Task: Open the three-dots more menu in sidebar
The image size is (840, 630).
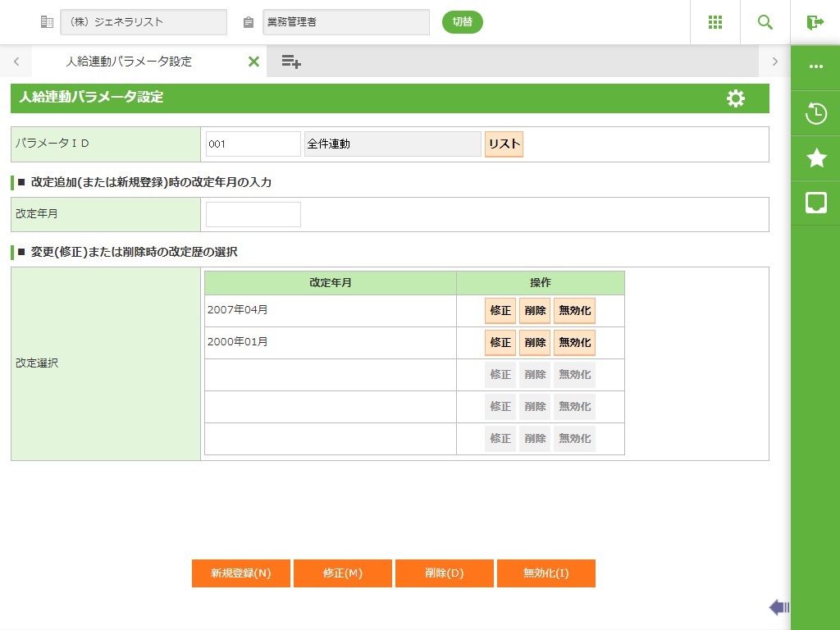Action: (815, 67)
